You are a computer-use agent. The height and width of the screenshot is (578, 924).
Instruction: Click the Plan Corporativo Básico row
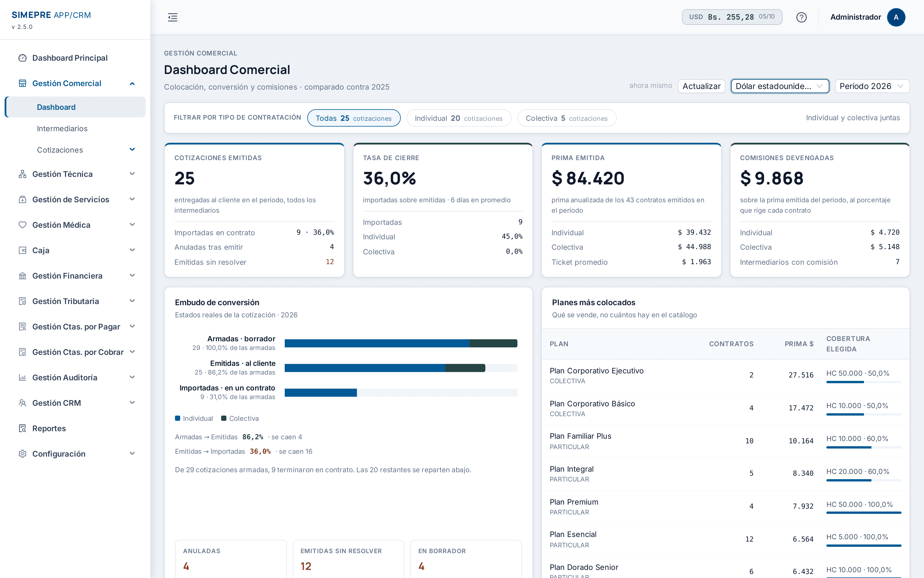(x=725, y=408)
